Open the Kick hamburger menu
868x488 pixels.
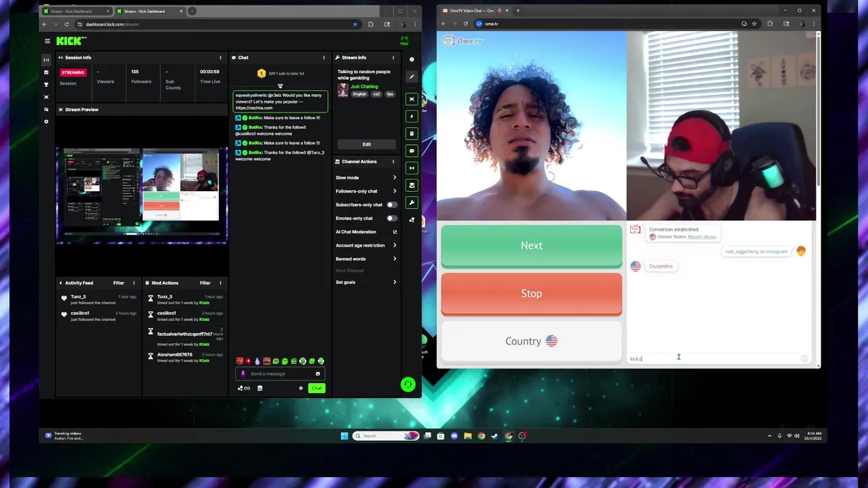click(47, 41)
